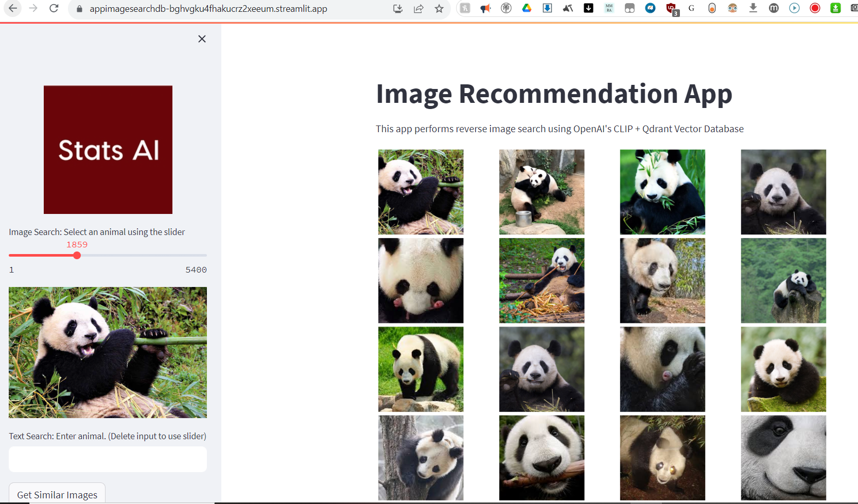Close the sidebar with the X

coord(202,39)
